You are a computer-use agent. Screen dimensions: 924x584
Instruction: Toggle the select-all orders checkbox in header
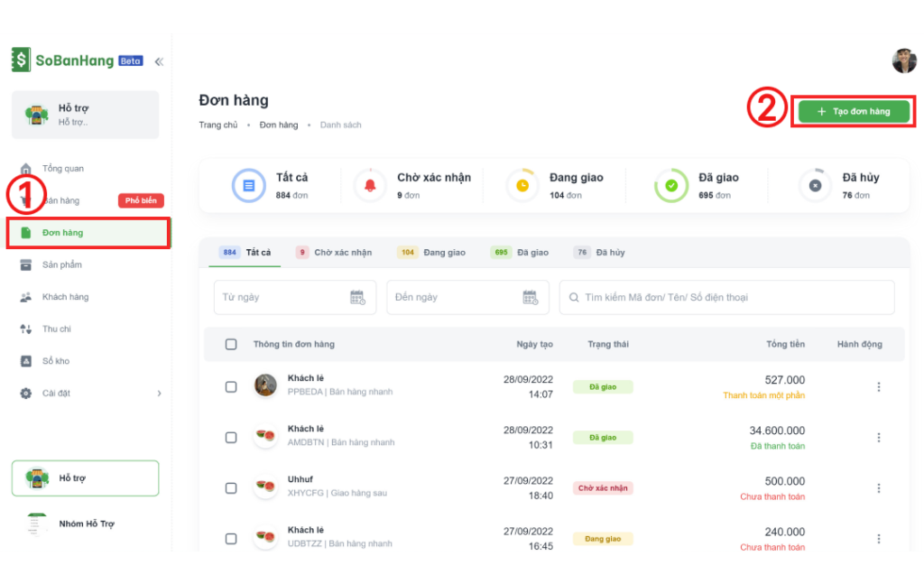231,344
